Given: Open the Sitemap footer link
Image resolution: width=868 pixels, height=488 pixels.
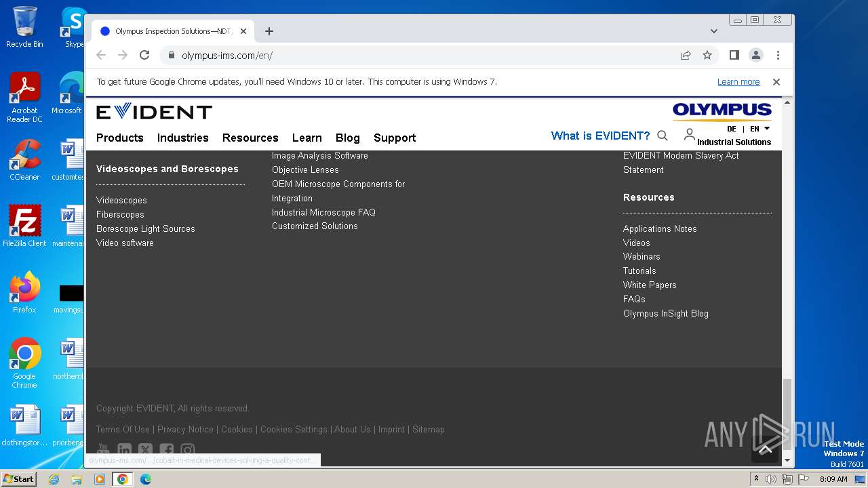Looking at the screenshot, I should tap(429, 429).
